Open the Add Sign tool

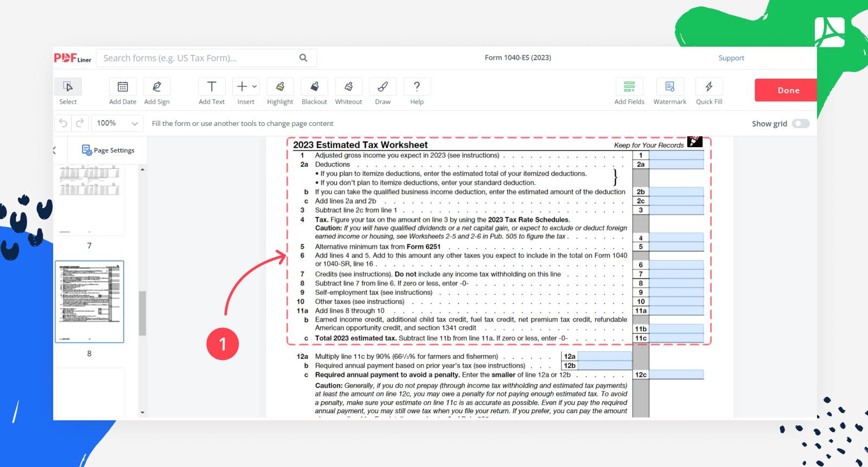[x=157, y=86]
